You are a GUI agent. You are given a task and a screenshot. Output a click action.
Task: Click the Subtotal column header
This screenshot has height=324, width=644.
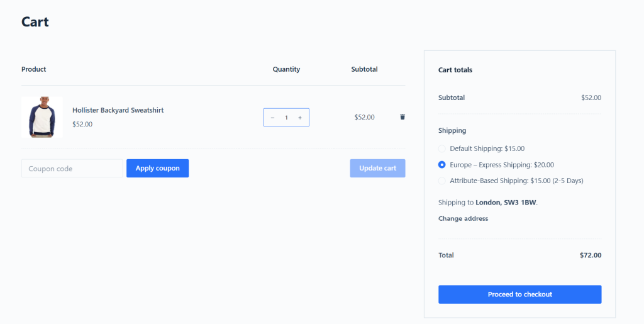tap(364, 69)
